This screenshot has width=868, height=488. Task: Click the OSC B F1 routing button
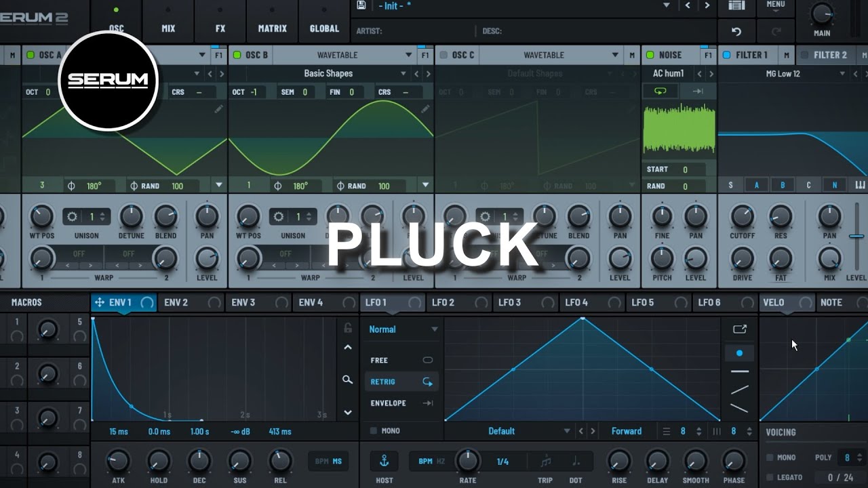pyautogui.click(x=425, y=55)
